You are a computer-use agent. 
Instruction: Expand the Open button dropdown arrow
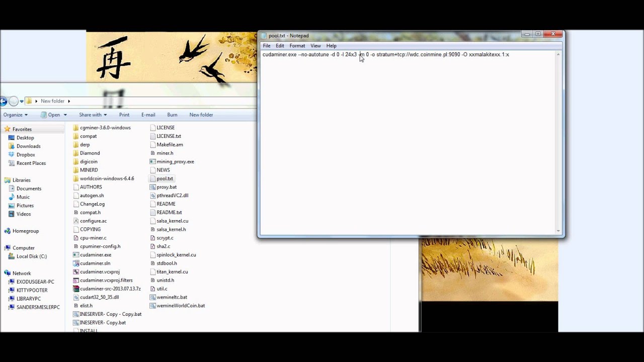coord(65,115)
